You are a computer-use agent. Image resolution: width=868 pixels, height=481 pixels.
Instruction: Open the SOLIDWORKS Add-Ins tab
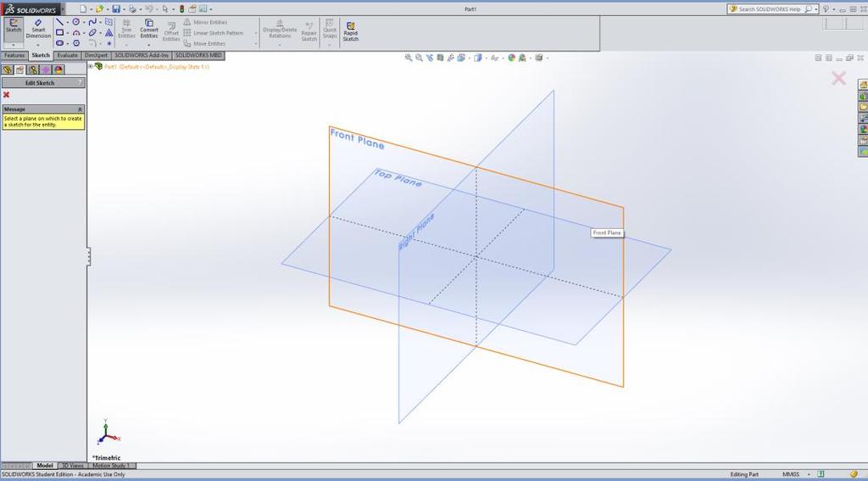(142, 55)
